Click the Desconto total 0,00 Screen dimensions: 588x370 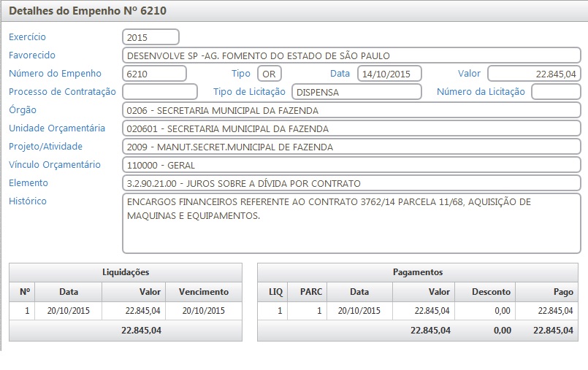(503, 331)
